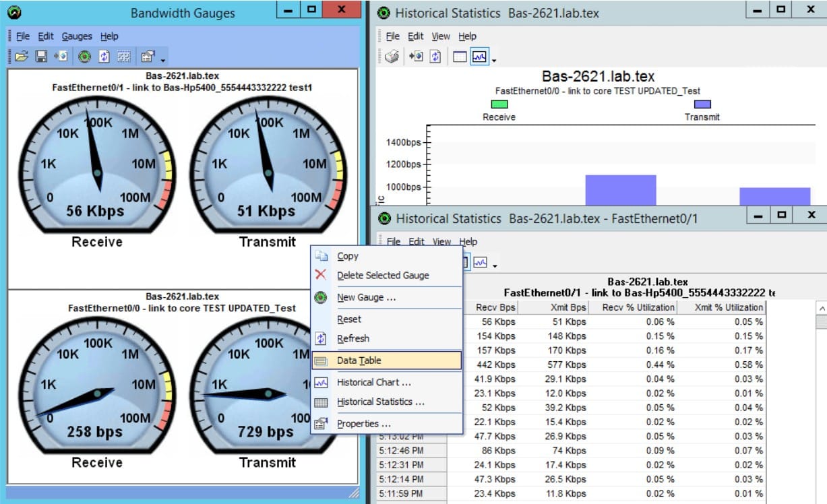Choose Properties from the context menu

[387, 424]
